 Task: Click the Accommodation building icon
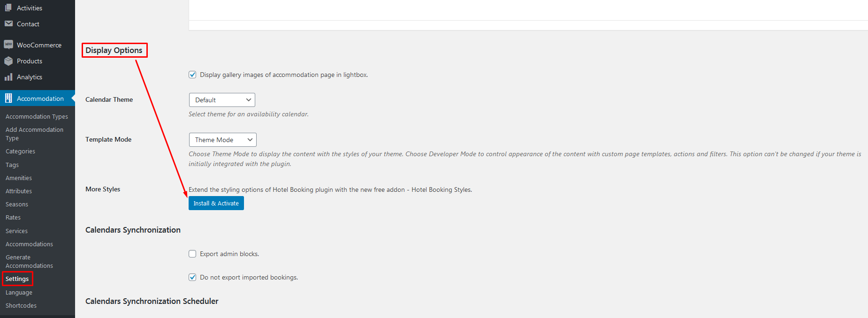[8, 98]
